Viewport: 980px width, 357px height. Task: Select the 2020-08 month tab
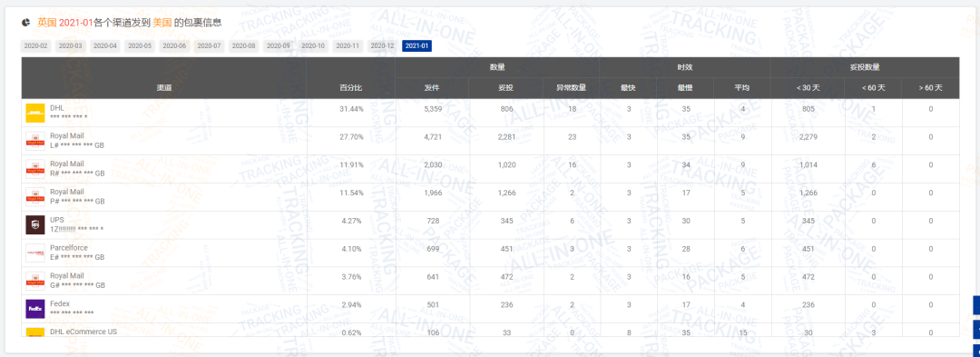click(244, 45)
